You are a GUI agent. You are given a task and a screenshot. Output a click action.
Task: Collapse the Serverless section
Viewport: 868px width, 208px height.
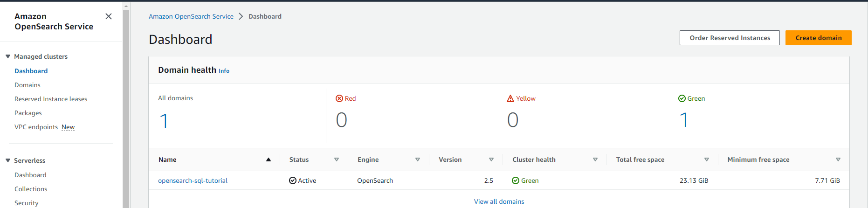[x=8, y=160]
